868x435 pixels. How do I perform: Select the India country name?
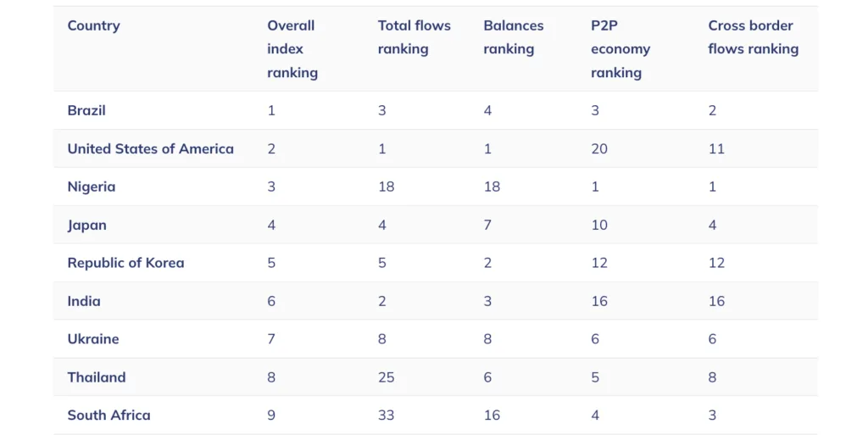coord(84,301)
